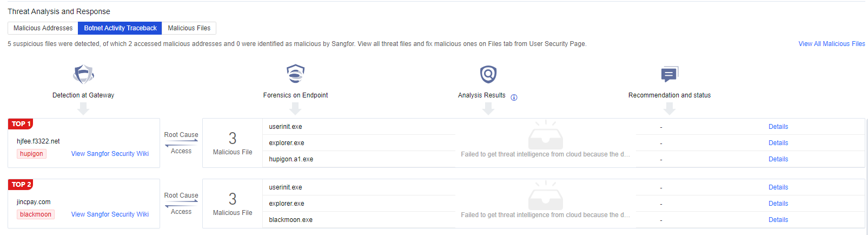Click the blackmoon threat tag
868x235 pixels.
coord(36,214)
